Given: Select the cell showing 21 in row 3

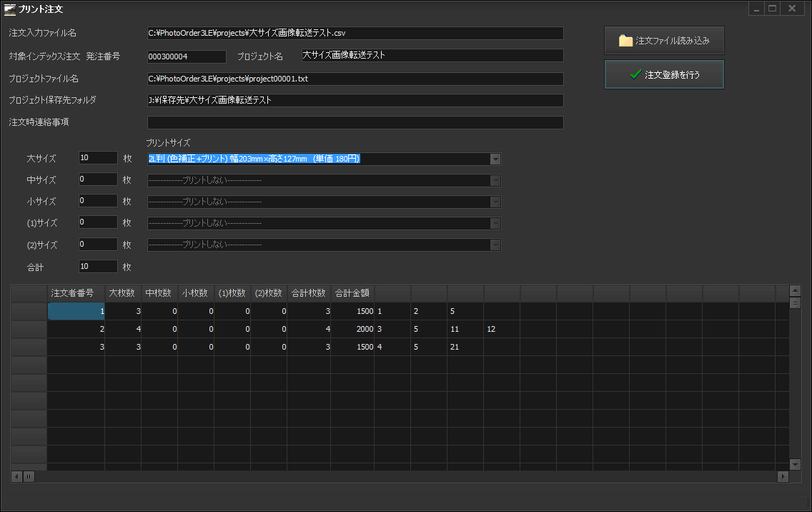Looking at the screenshot, I should [x=465, y=347].
